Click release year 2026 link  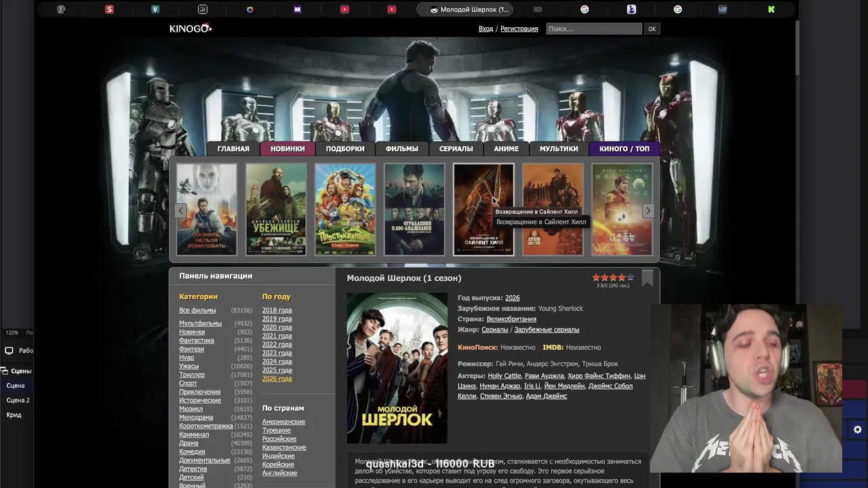(513, 298)
